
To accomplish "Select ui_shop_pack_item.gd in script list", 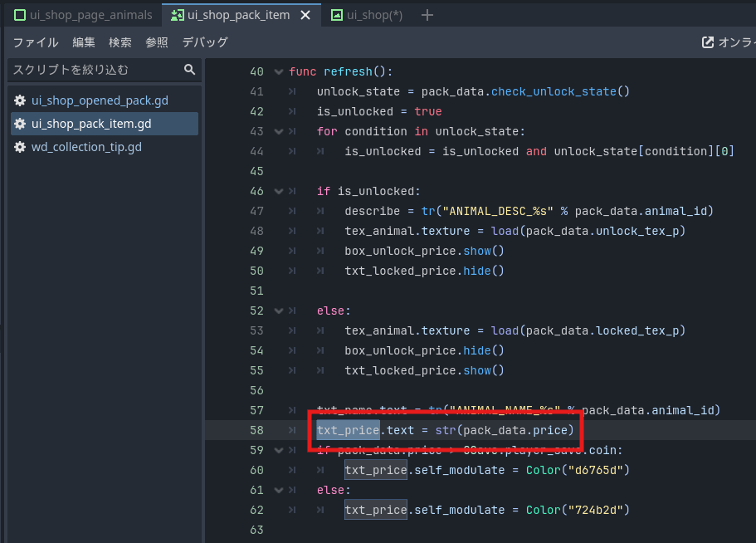I will [104, 124].
